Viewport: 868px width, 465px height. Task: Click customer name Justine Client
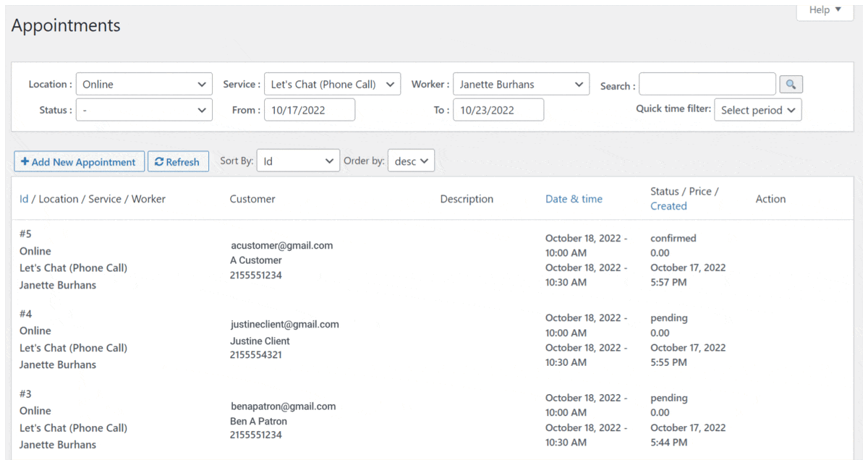[x=260, y=341]
